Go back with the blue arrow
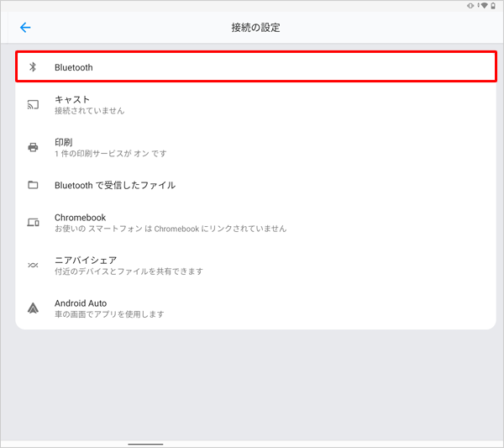504x448 pixels. [x=25, y=28]
